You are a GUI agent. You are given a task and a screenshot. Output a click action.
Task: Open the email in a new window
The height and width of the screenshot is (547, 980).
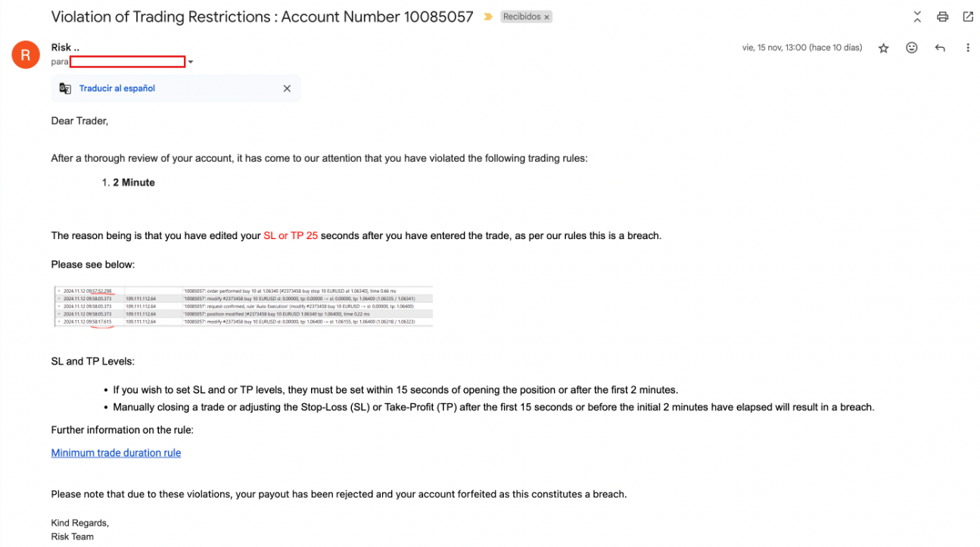(968, 17)
